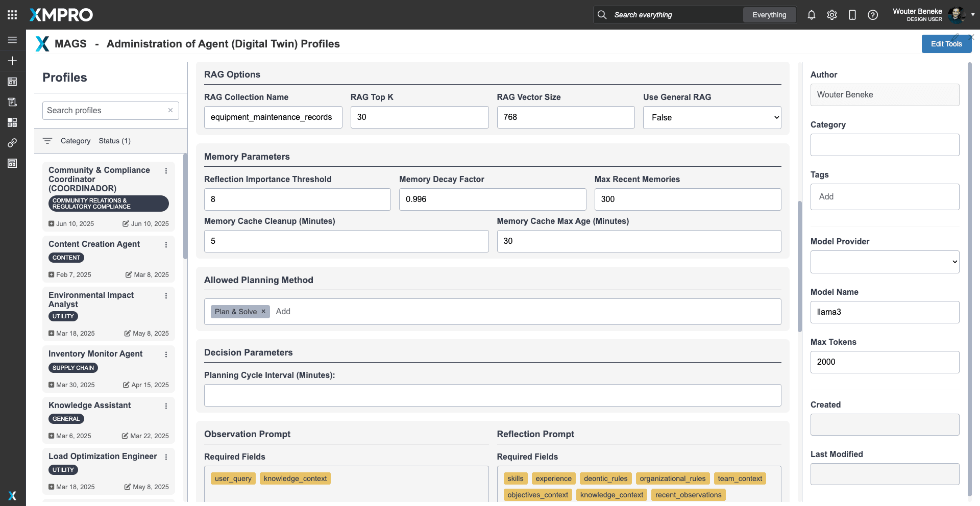Click the mobile device icon in header
Screen dimensions: 980x506
852,15
